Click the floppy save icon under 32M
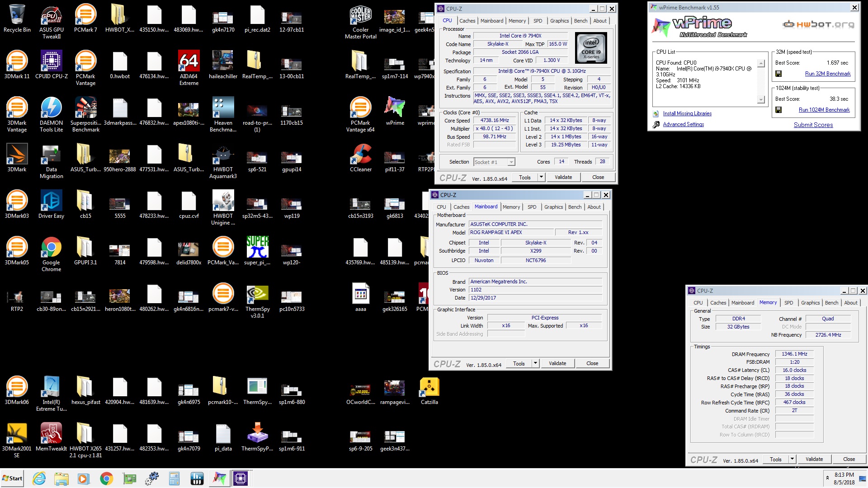 click(778, 74)
